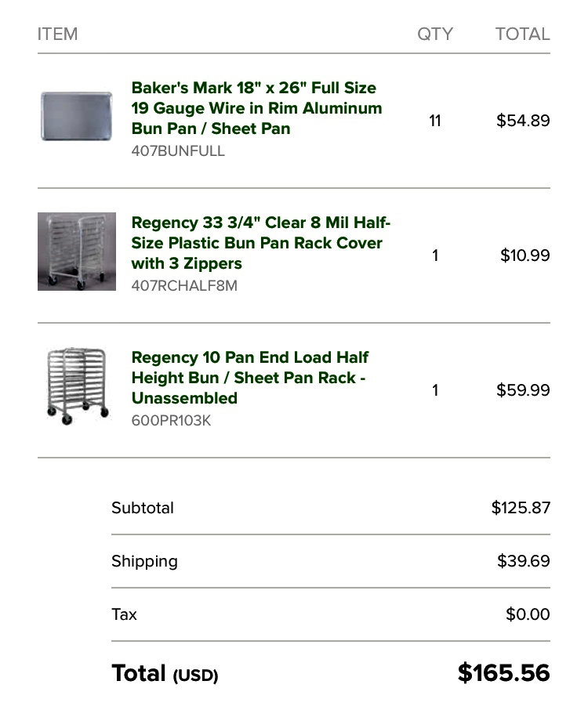Click the QTY column header
Viewport: 588px width, 728px height.
coord(434,34)
